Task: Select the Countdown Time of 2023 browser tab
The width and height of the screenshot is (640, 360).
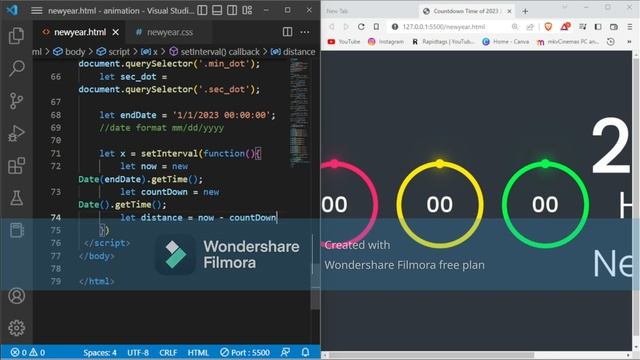Action: pyautogui.click(x=467, y=11)
